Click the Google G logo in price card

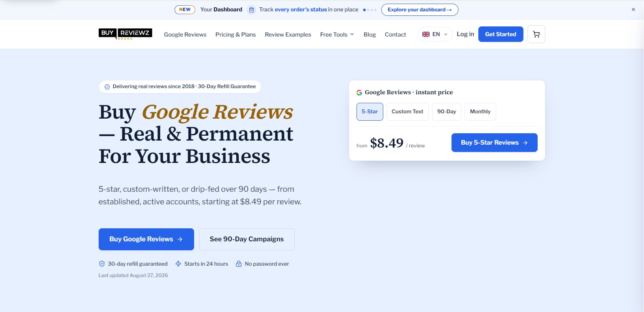pos(359,93)
